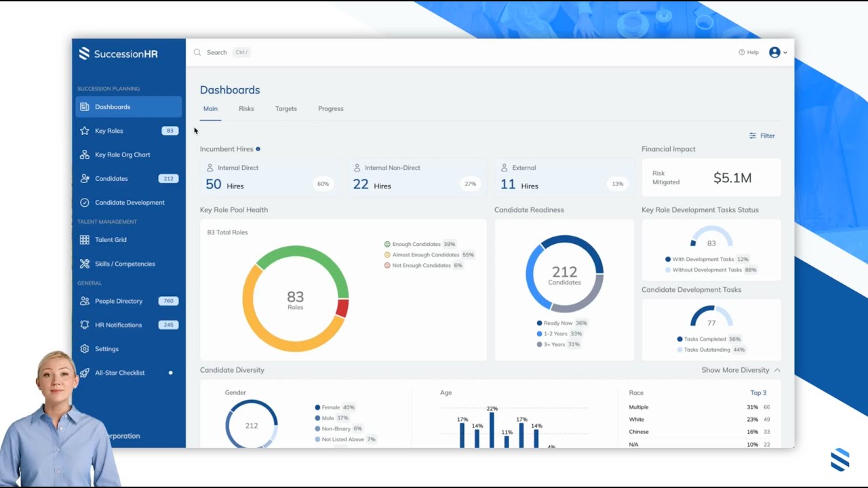Click the All-Star Checklist rocket icon
868x488 pixels.
(84, 373)
